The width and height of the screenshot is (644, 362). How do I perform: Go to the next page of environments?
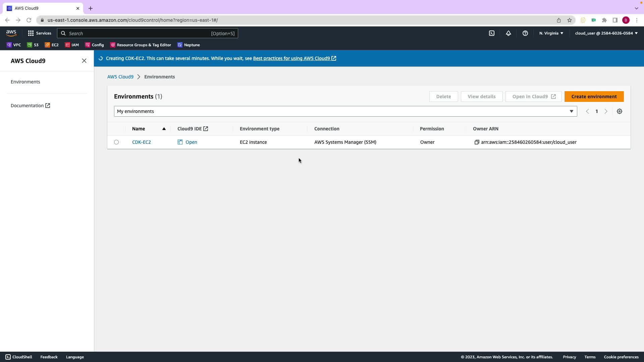tap(606, 111)
